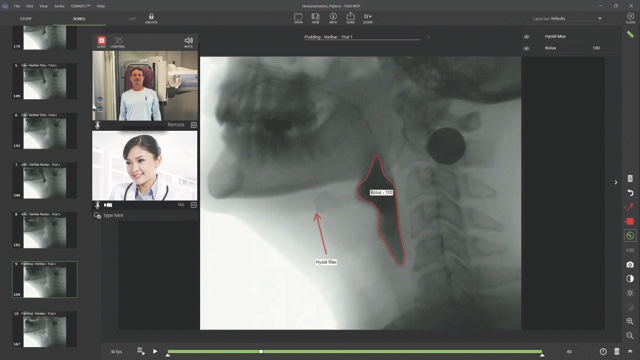Toggle the Mute speaker in video panel
The height and width of the screenshot is (360, 640).
pos(189,41)
